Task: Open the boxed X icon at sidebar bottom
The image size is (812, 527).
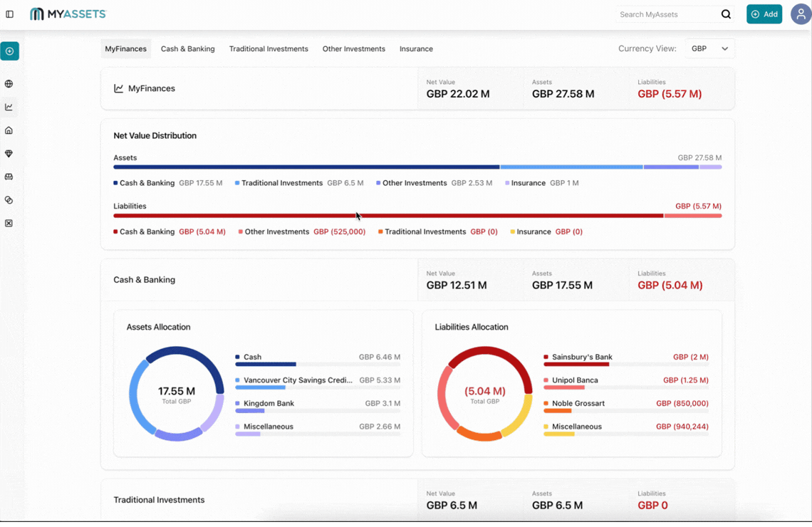Action: pos(9,223)
